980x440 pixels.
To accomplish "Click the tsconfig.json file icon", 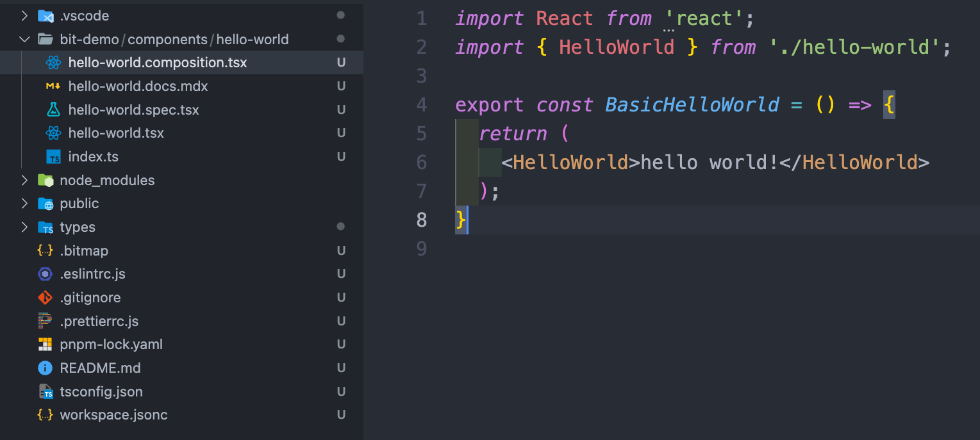I will (46, 391).
